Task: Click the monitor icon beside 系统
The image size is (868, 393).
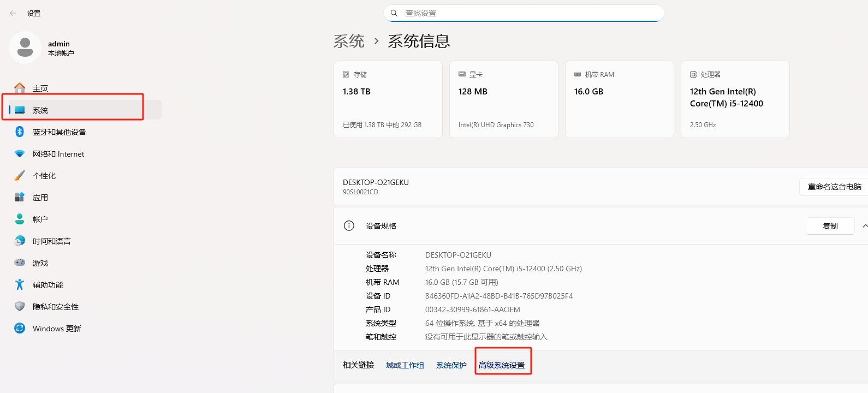Action: coord(20,110)
